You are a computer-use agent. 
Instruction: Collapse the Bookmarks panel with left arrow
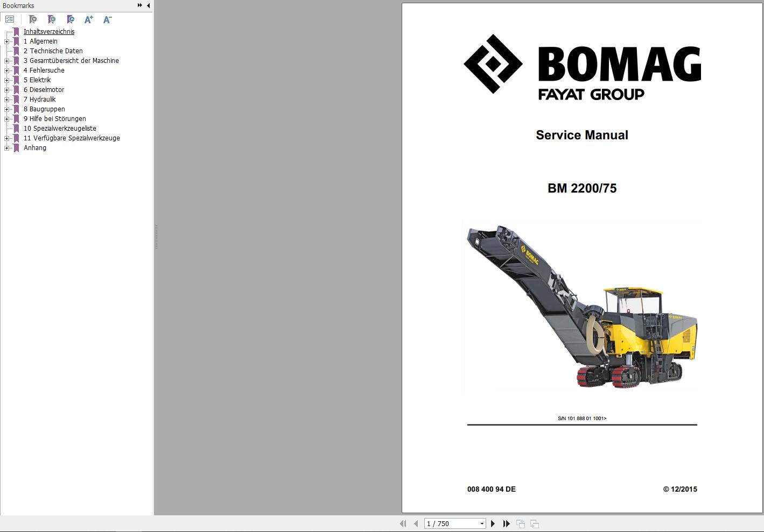pos(148,5)
